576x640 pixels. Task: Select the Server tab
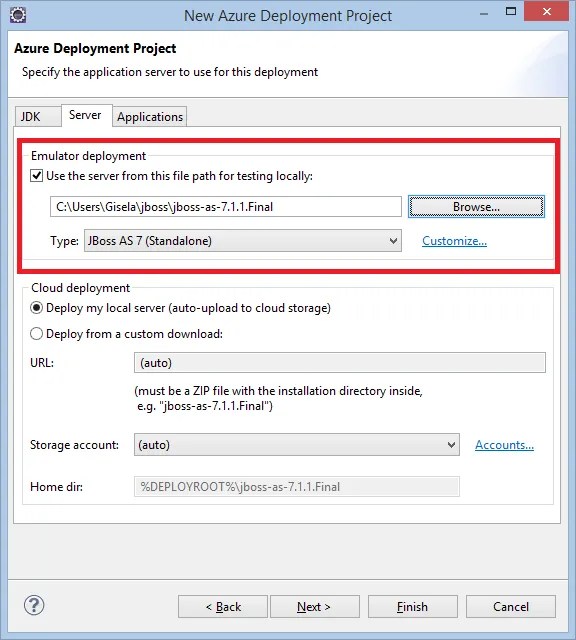pos(85,115)
